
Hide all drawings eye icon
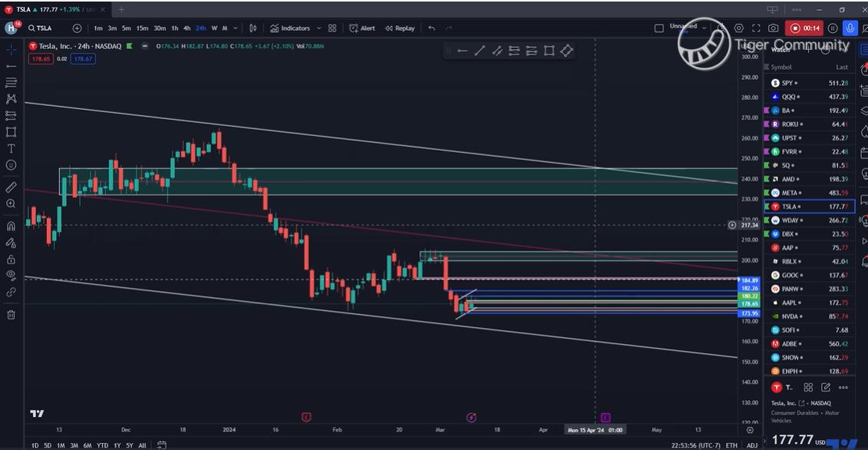pos(11,276)
